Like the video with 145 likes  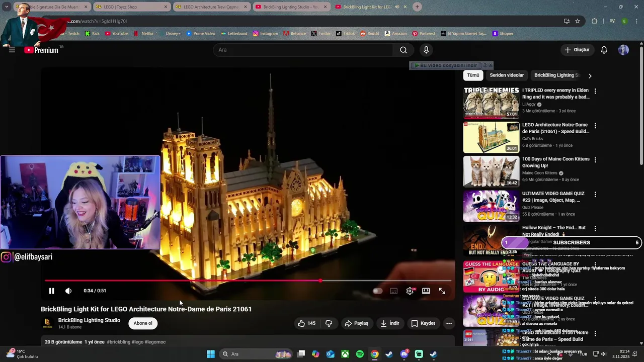(x=307, y=323)
